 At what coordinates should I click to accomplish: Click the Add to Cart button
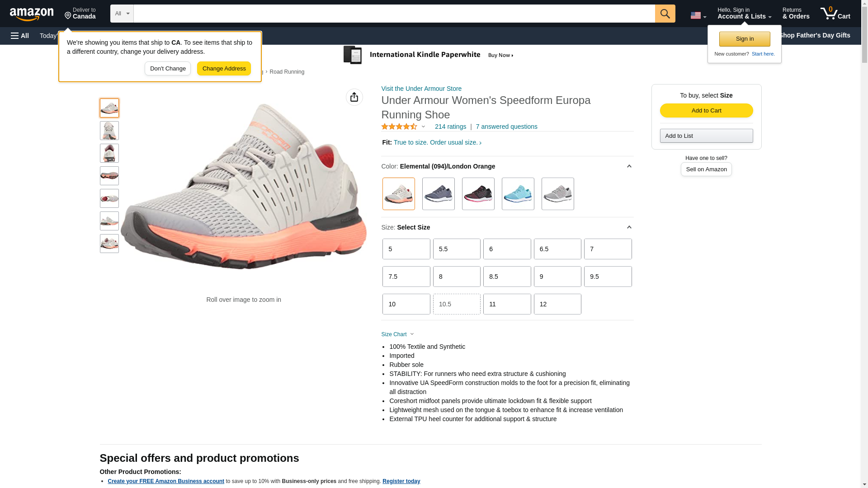pyautogui.click(x=706, y=111)
